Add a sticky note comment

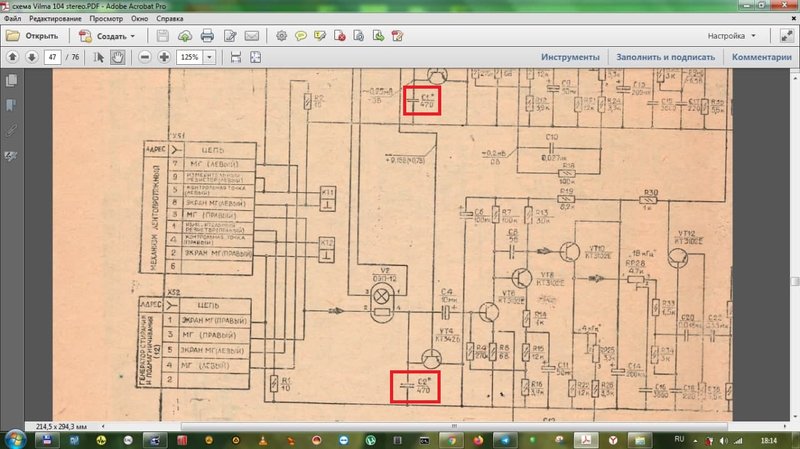point(301,36)
